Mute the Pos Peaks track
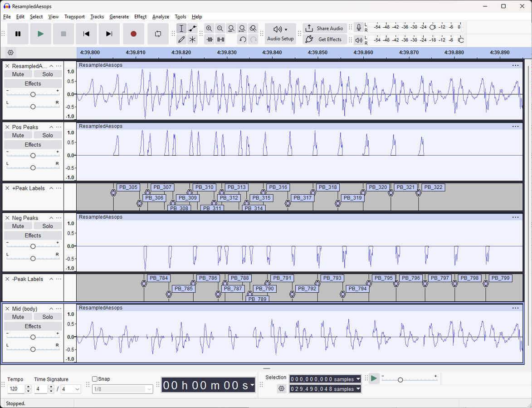The height and width of the screenshot is (408, 532). click(18, 135)
